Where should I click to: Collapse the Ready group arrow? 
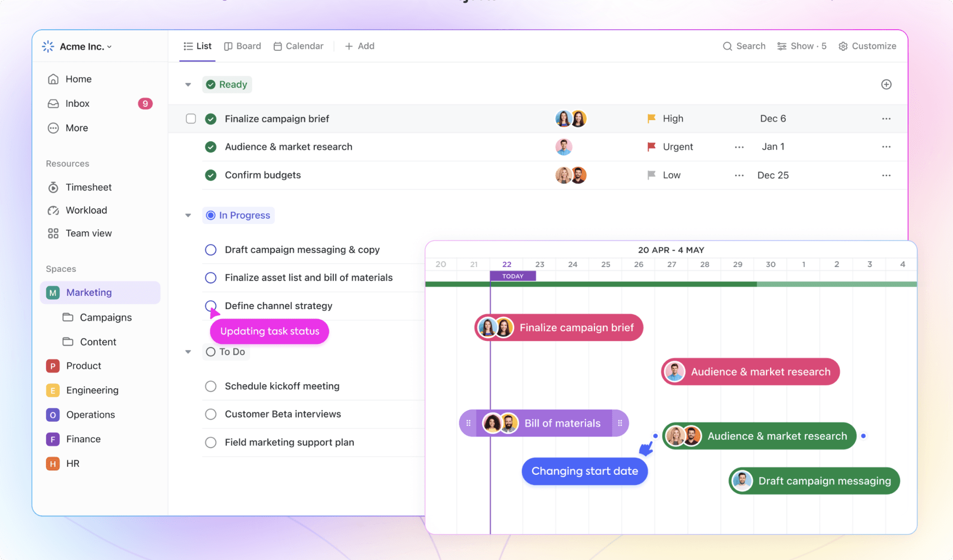pyautogui.click(x=188, y=85)
